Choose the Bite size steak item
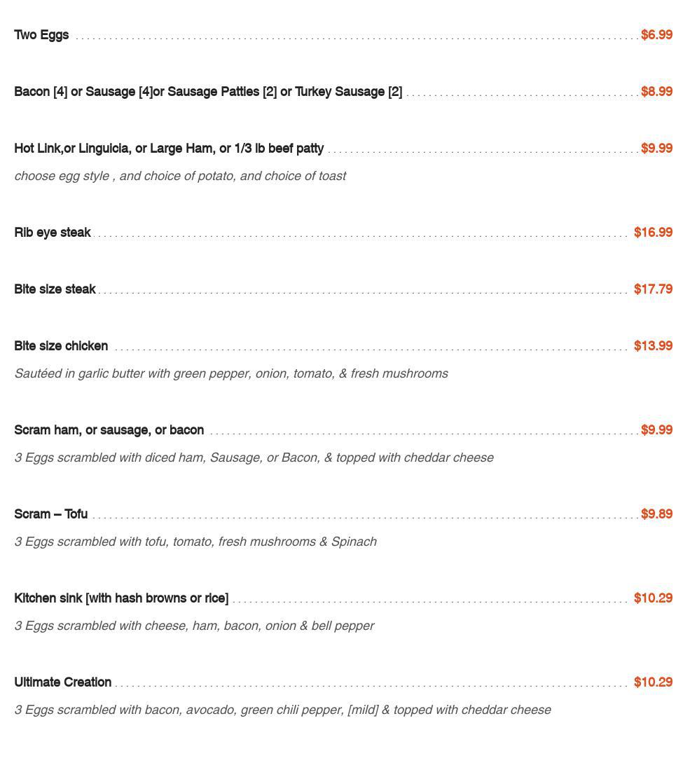Viewport: 676px width, 784px height. tap(55, 289)
